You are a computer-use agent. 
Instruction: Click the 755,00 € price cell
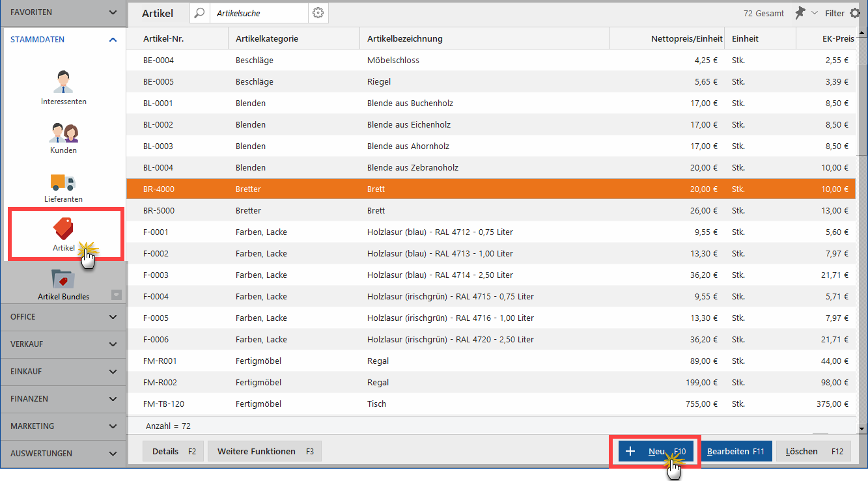point(701,404)
